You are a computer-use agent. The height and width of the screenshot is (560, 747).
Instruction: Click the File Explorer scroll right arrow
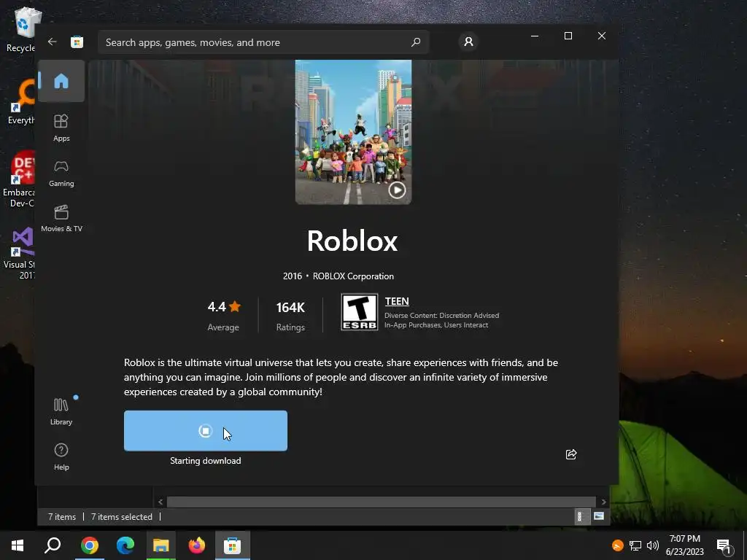click(x=603, y=502)
